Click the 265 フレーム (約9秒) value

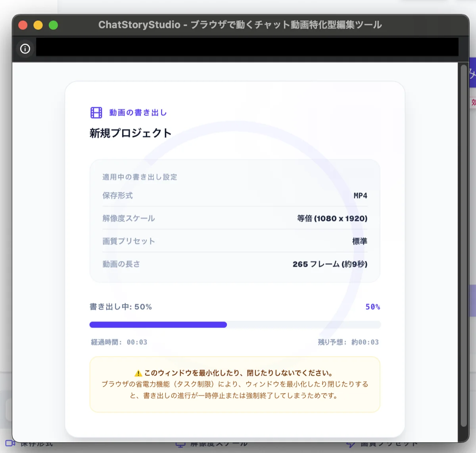(x=330, y=264)
